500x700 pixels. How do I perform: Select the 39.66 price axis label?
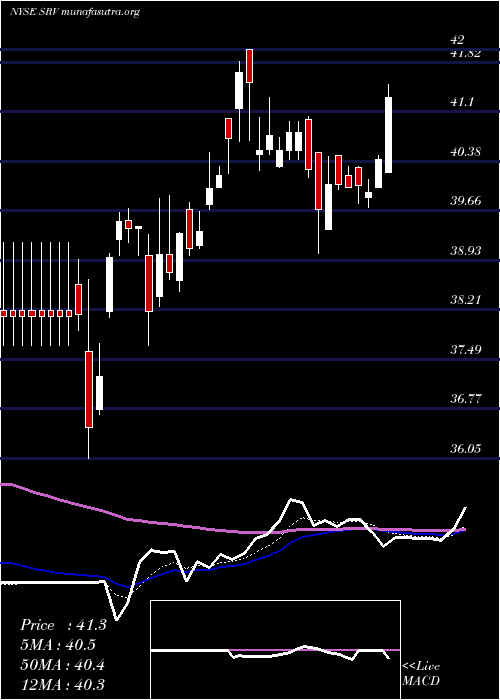(x=465, y=201)
